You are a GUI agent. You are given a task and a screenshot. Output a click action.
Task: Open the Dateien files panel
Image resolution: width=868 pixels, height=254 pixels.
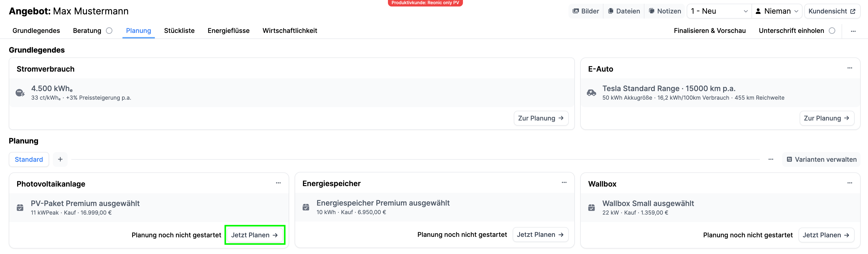624,11
